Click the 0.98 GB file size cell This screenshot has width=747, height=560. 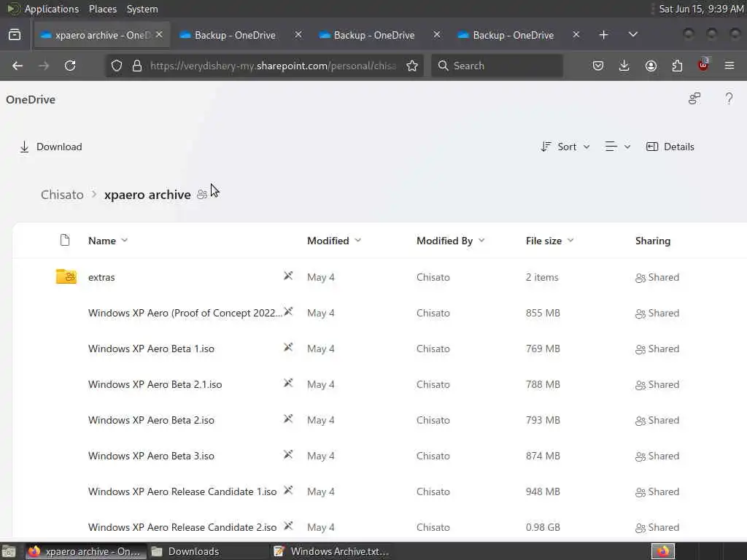click(x=543, y=527)
